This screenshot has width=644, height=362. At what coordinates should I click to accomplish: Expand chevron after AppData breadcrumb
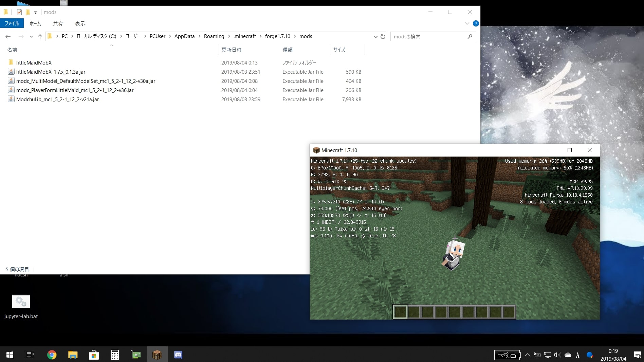(200, 36)
